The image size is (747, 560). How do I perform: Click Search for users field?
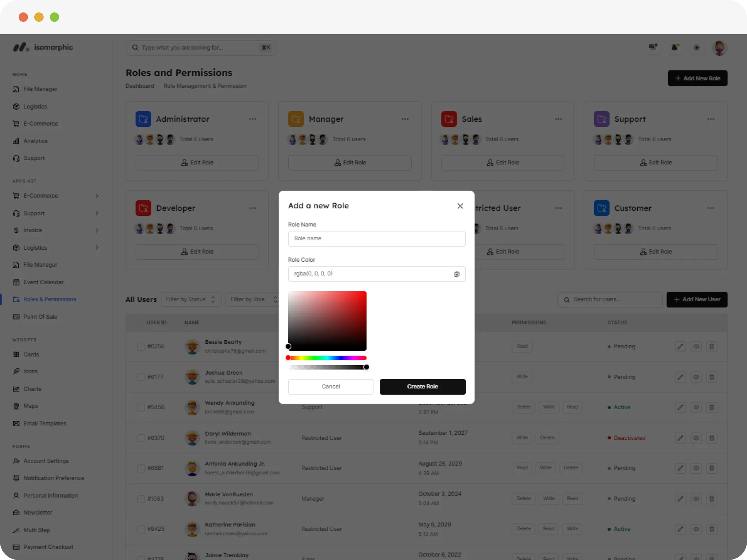[610, 299]
